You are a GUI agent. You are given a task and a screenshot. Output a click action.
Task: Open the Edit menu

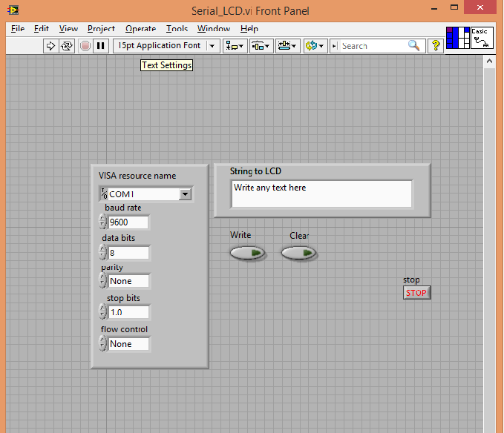click(x=41, y=29)
